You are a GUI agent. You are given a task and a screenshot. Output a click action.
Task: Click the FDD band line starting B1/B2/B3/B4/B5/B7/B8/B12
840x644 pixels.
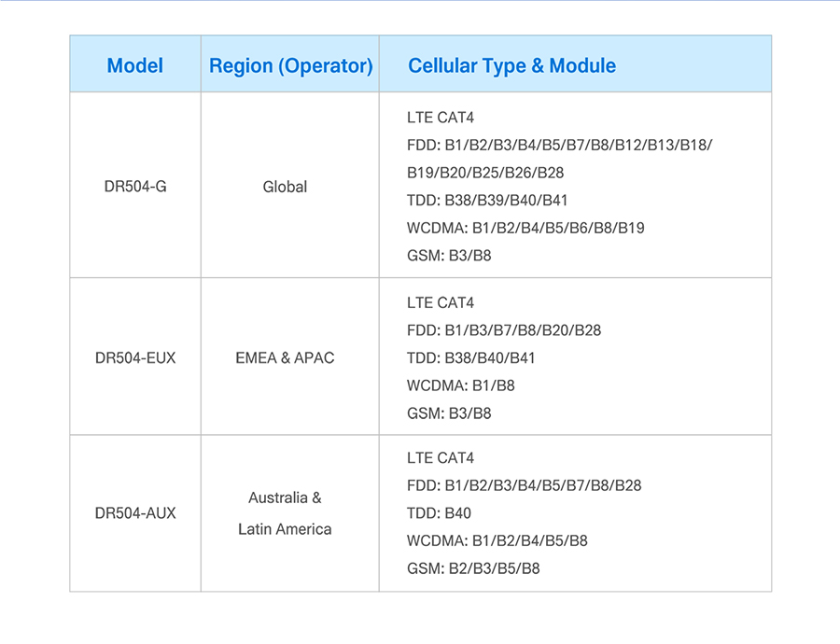point(560,146)
